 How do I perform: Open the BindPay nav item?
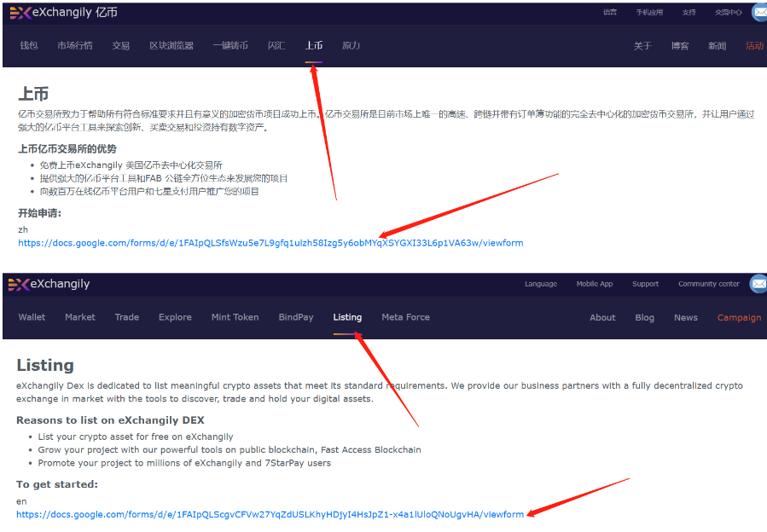tap(296, 317)
